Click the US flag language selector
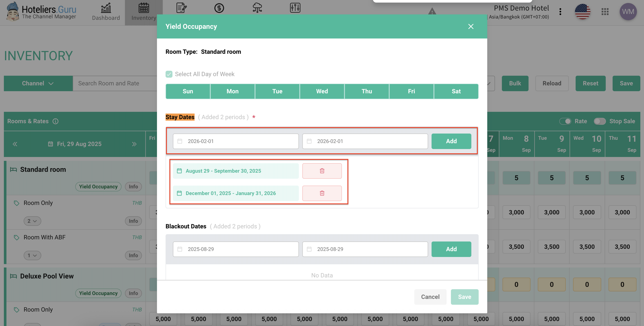Screen dimensions: 644x326 click(x=582, y=12)
